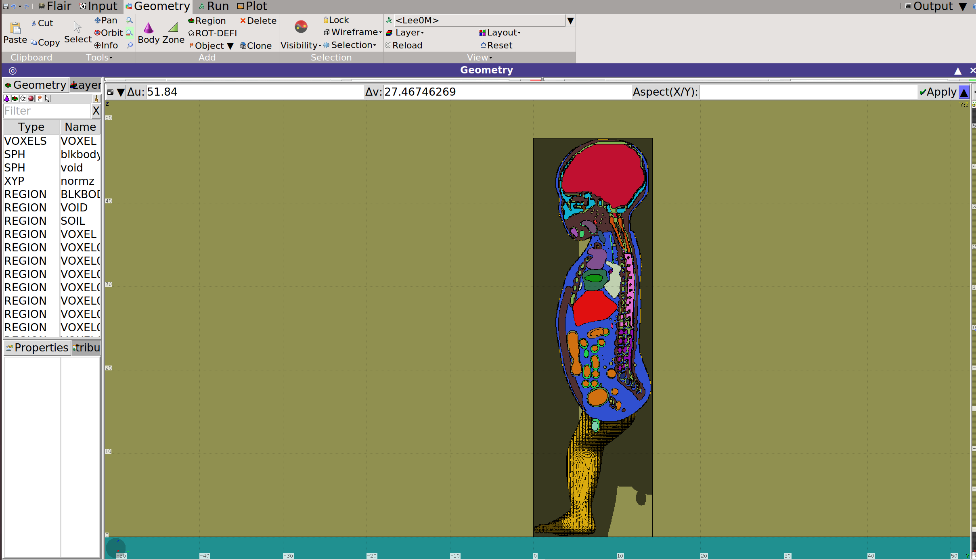This screenshot has height=560, width=976.
Task: Click the Redo arrow icon
Action: coord(26,6)
